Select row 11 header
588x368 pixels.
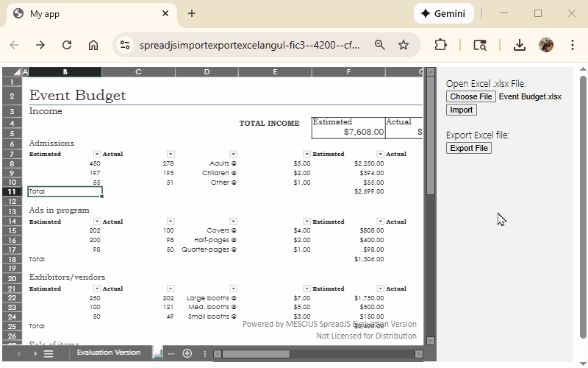[x=12, y=191]
